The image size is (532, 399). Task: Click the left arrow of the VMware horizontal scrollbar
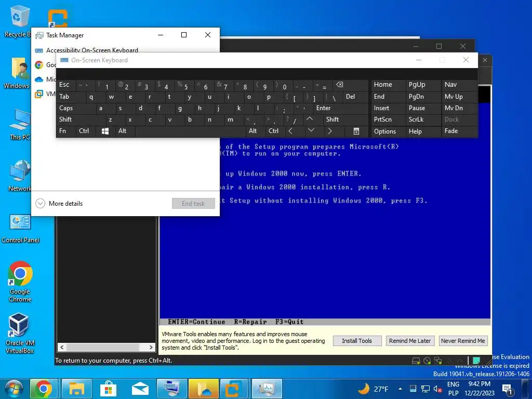click(x=62, y=347)
